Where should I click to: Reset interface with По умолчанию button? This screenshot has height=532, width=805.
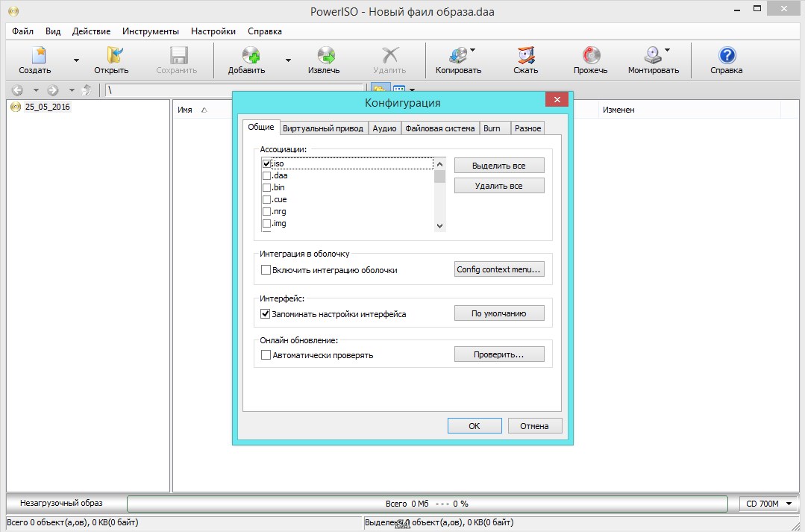(x=499, y=313)
